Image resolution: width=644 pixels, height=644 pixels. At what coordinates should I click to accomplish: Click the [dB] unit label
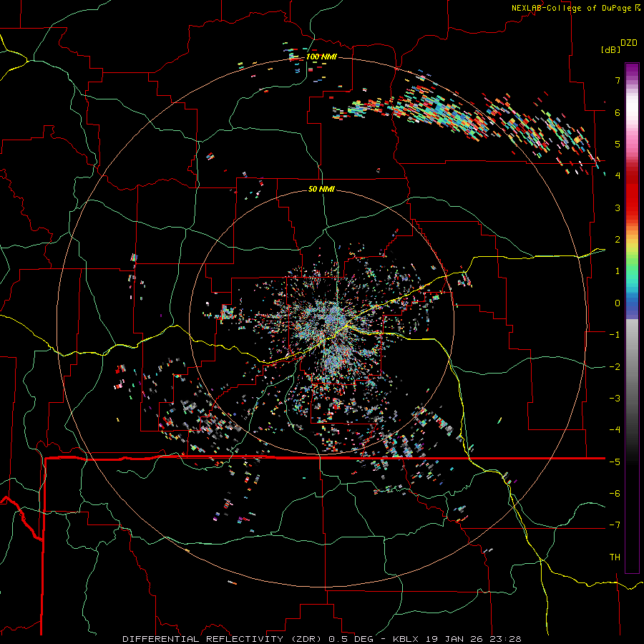tap(611, 50)
